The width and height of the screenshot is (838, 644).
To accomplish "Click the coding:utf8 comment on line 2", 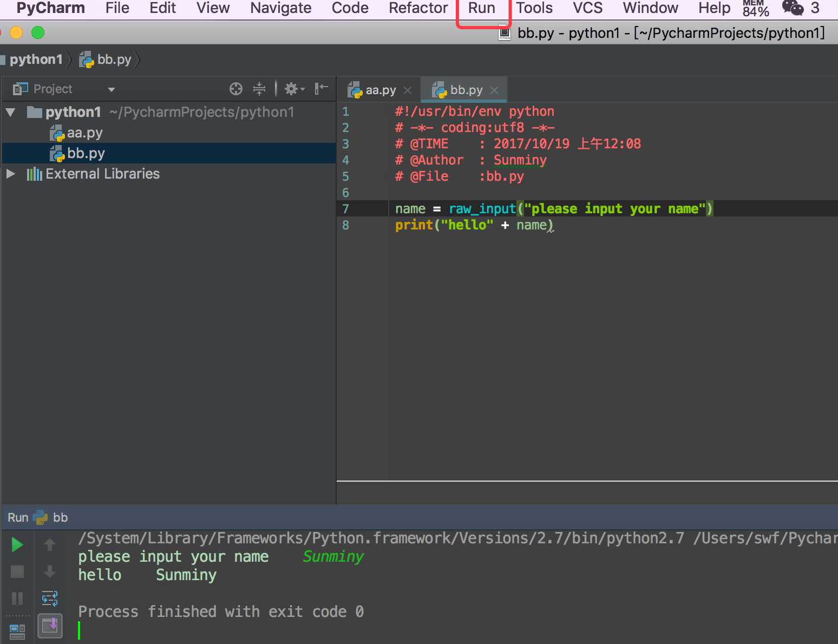I will 475,128.
